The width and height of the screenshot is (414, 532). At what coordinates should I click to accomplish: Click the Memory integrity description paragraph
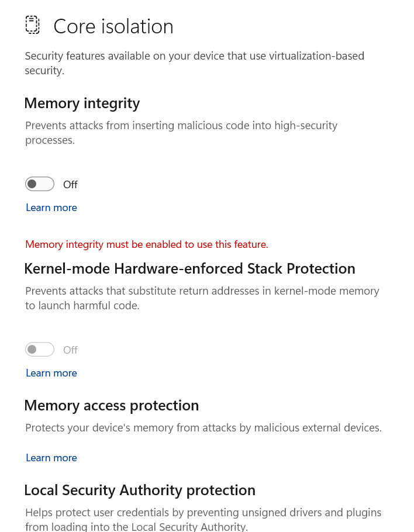(x=181, y=126)
